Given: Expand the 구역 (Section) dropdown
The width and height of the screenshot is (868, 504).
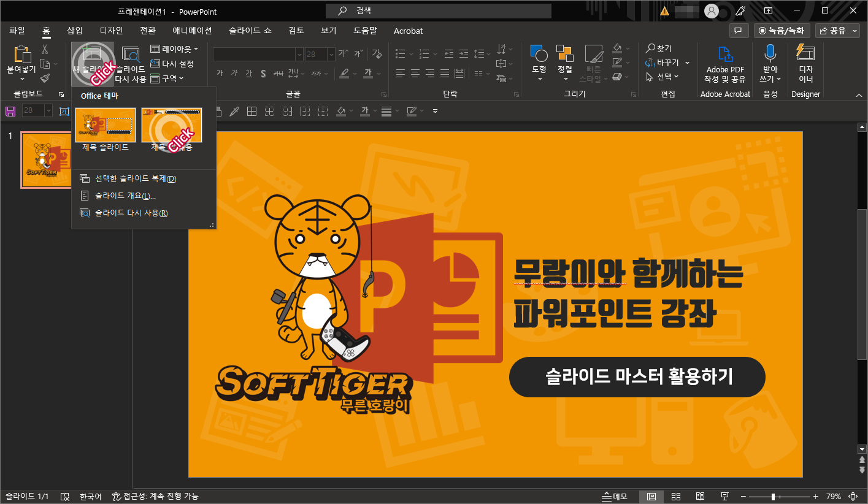Looking at the screenshot, I should click(x=172, y=78).
